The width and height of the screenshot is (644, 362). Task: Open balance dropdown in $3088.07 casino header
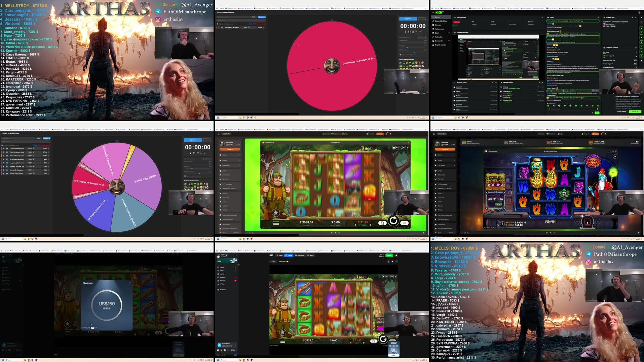[x=370, y=134]
